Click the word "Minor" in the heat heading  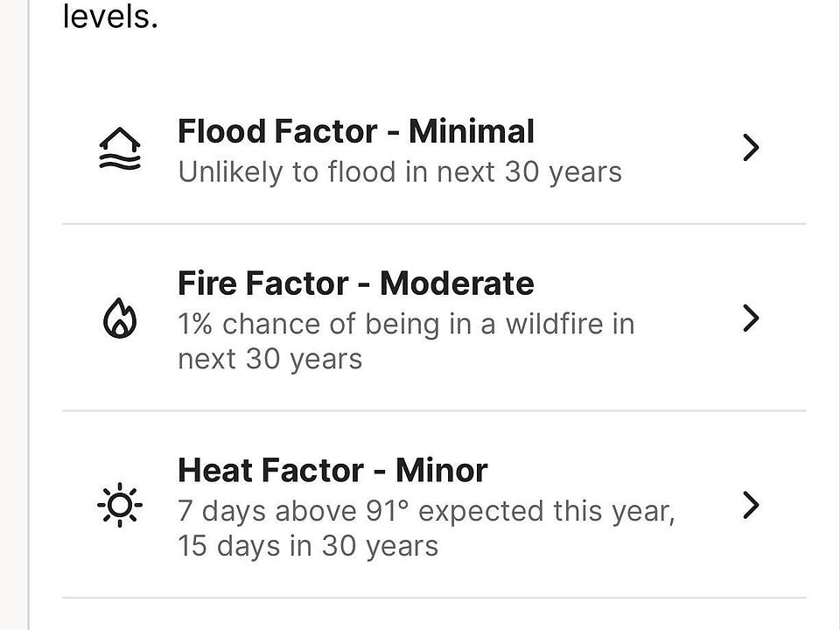tap(441, 471)
